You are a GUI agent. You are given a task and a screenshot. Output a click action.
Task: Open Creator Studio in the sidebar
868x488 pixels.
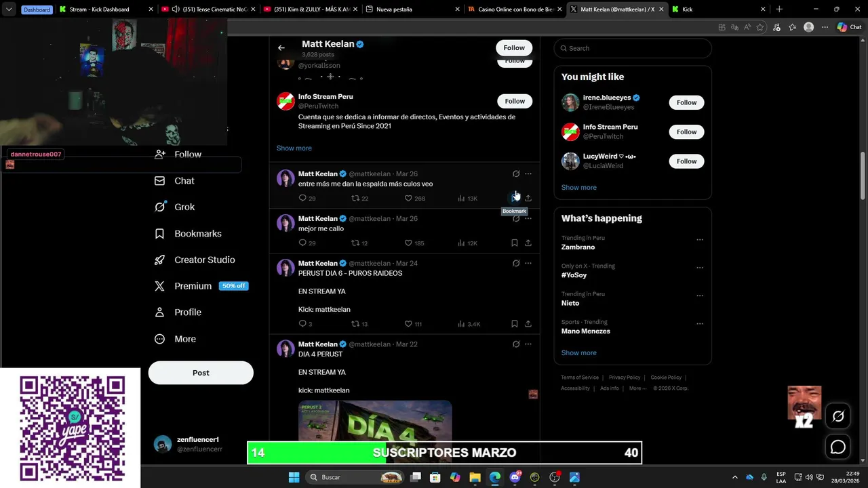click(x=195, y=260)
